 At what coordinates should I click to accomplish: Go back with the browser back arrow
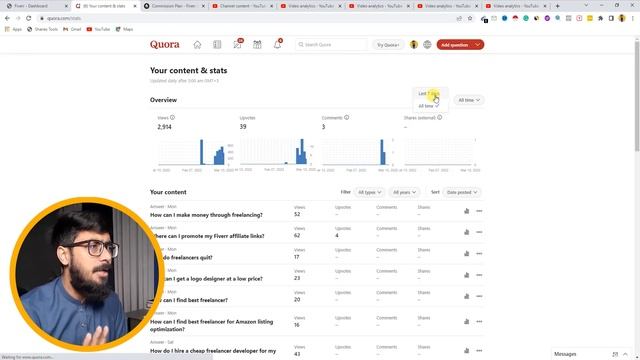[x=7, y=18]
